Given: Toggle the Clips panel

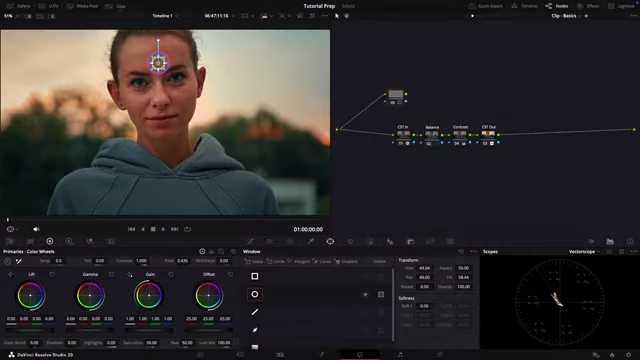Looking at the screenshot, I should point(116,6).
